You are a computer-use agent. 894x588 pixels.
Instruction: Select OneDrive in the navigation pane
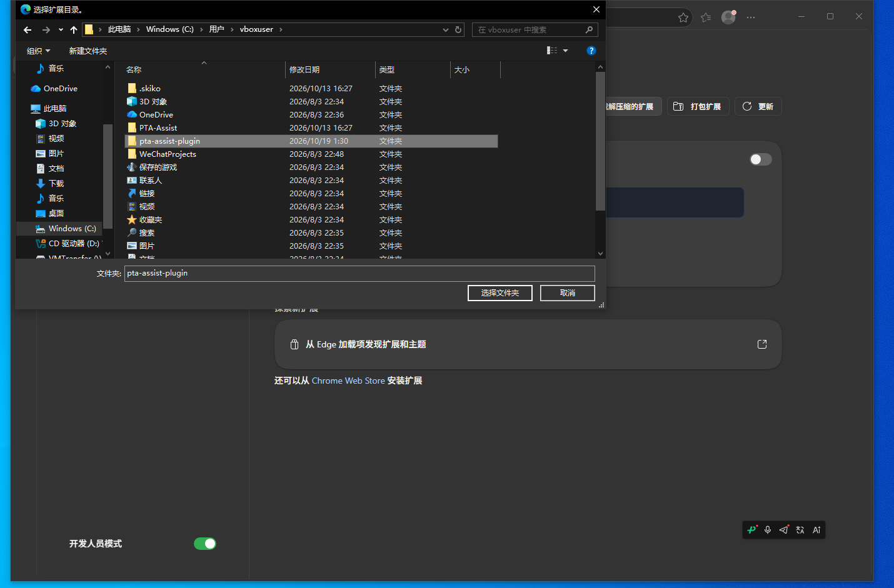61,89
